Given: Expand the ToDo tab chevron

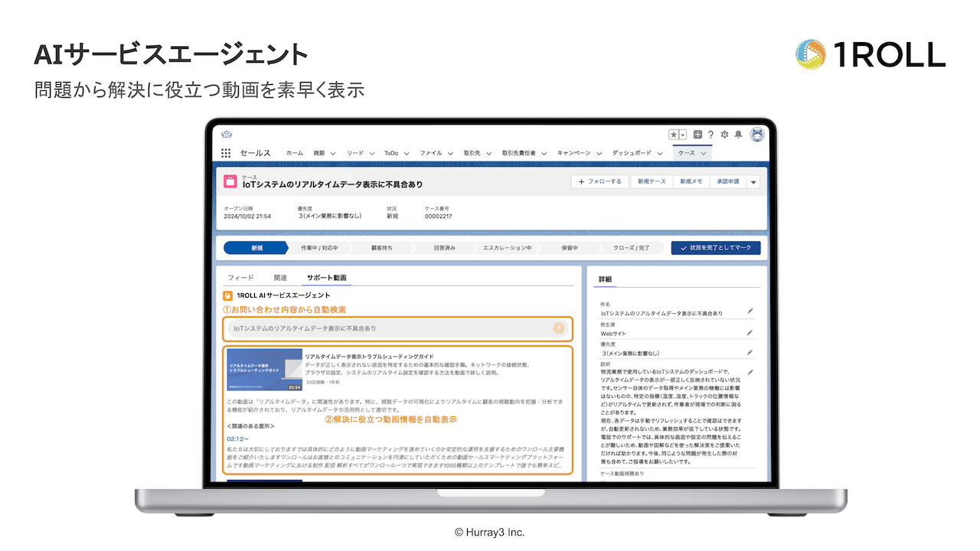Looking at the screenshot, I should pyautogui.click(x=407, y=153).
